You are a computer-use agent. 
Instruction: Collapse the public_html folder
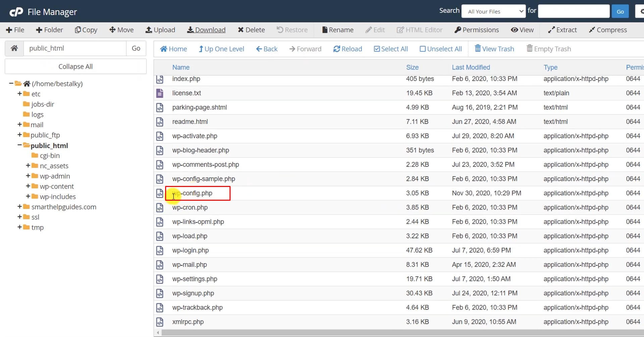[x=19, y=145]
